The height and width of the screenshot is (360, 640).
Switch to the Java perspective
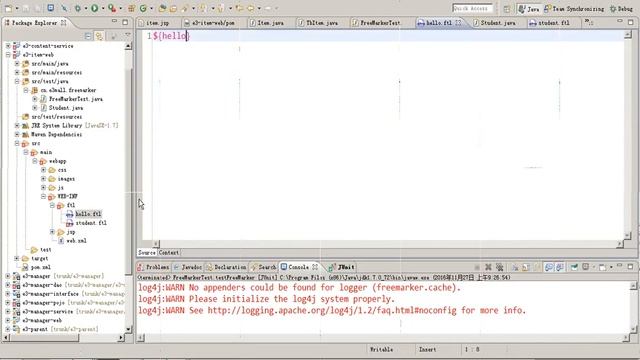click(x=529, y=9)
